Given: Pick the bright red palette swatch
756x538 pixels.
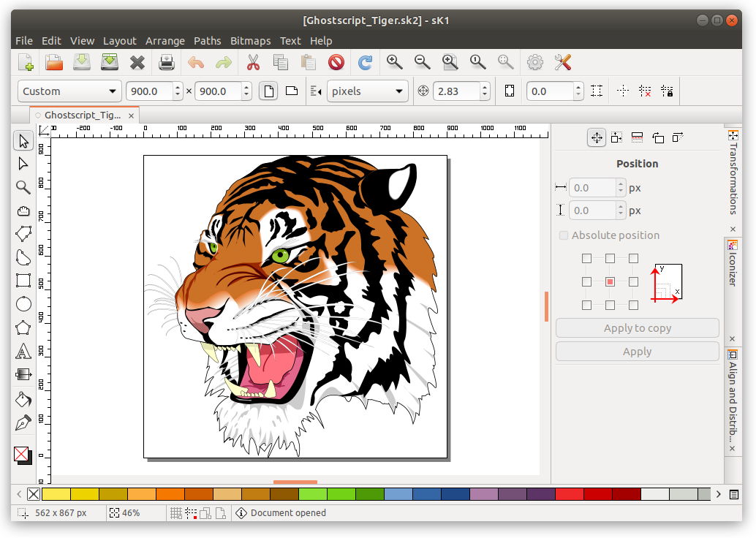Looking at the screenshot, I should coord(570,494).
